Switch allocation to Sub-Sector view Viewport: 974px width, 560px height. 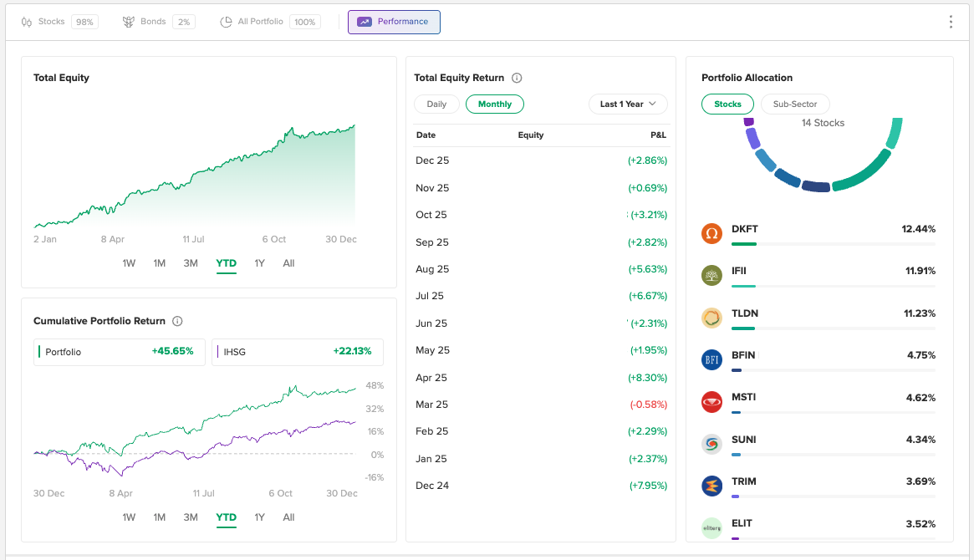point(794,104)
